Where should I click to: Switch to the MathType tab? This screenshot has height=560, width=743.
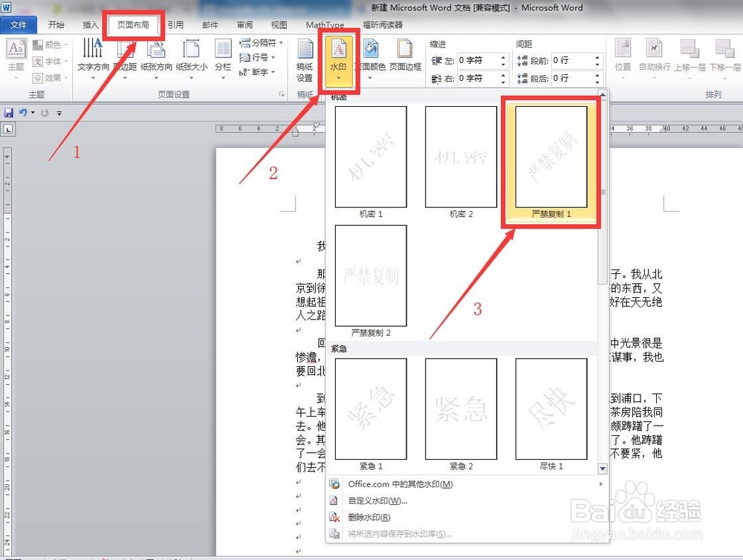point(325,25)
